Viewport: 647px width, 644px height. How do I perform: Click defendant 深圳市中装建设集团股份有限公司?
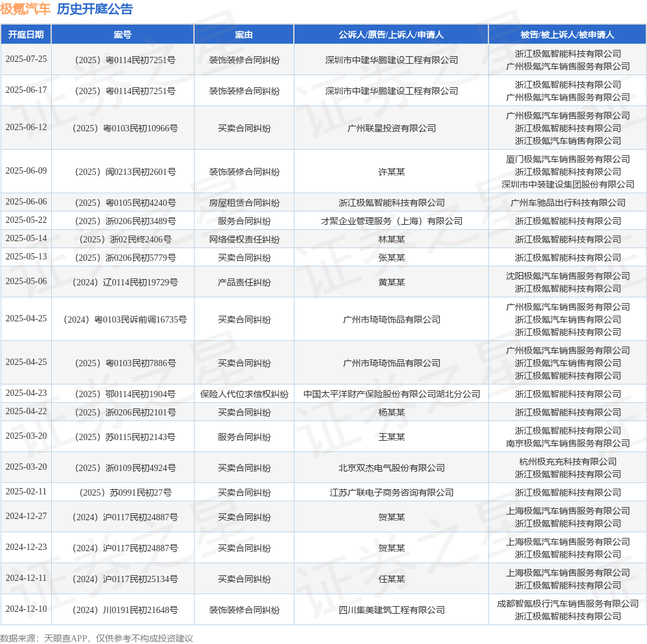568,184
